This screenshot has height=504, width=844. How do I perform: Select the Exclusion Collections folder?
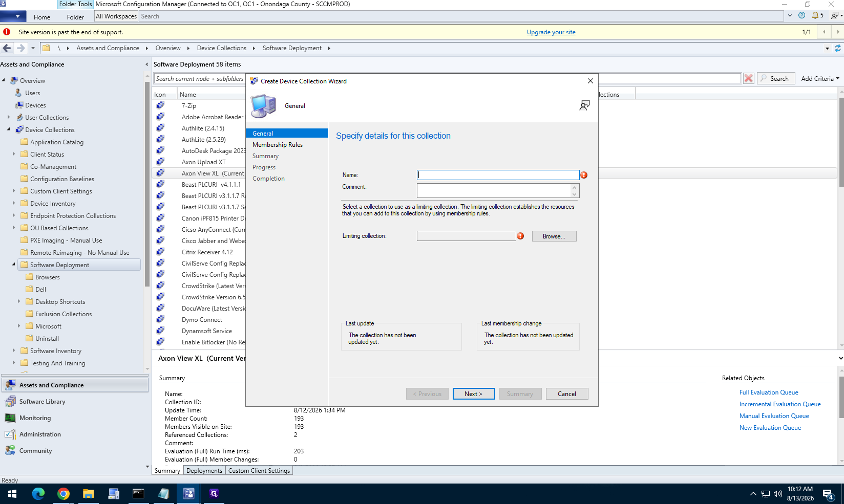pos(64,314)
